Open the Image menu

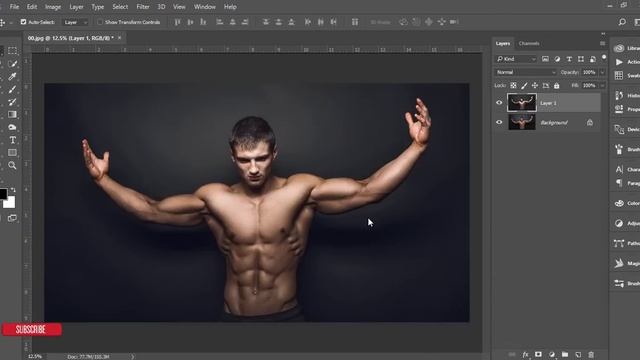[x=53, y=7]
